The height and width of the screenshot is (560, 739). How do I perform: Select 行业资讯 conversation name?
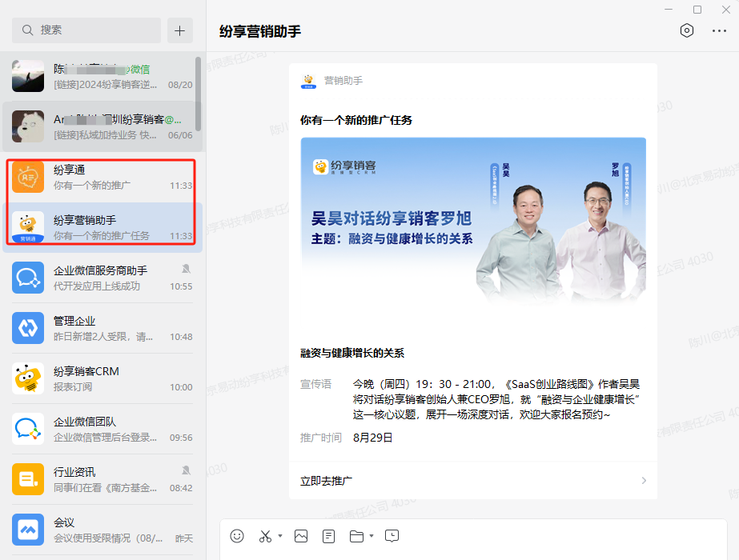point(74,472)
